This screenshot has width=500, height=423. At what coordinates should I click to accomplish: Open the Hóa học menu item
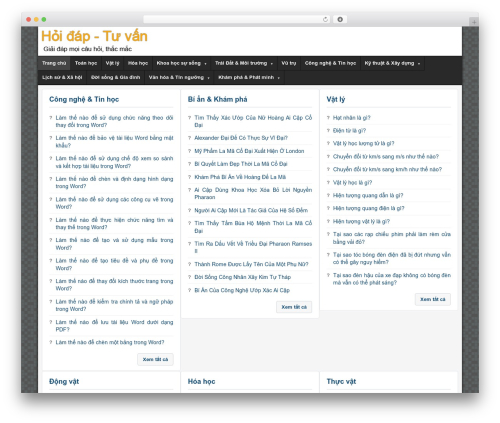pos(138,63)
